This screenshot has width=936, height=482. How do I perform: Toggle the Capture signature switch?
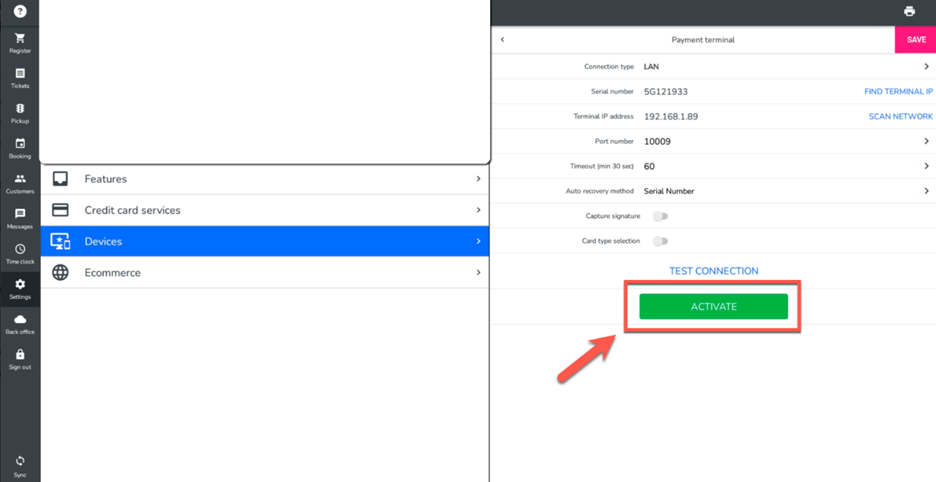pyautogui.click(x=660, y=216)
